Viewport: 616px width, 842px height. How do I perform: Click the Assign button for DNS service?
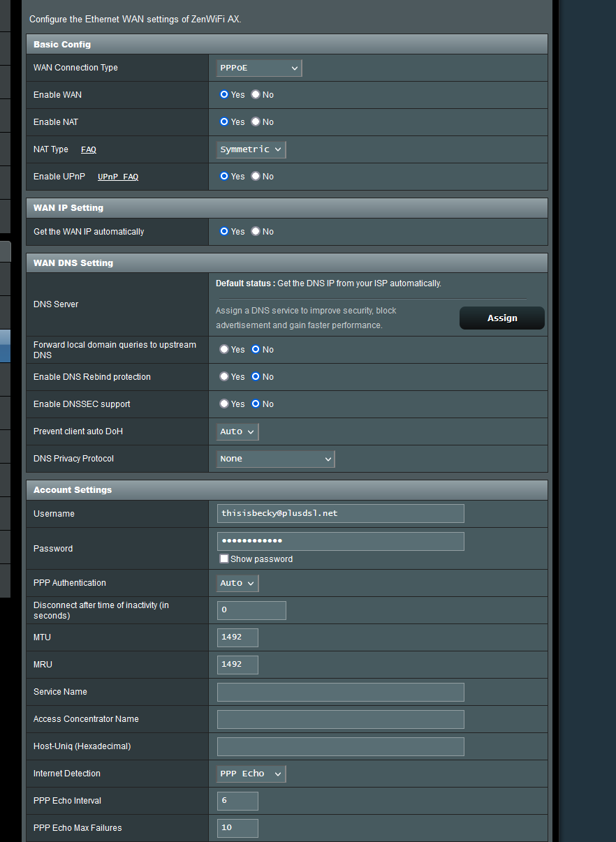(x=501, y=318)
